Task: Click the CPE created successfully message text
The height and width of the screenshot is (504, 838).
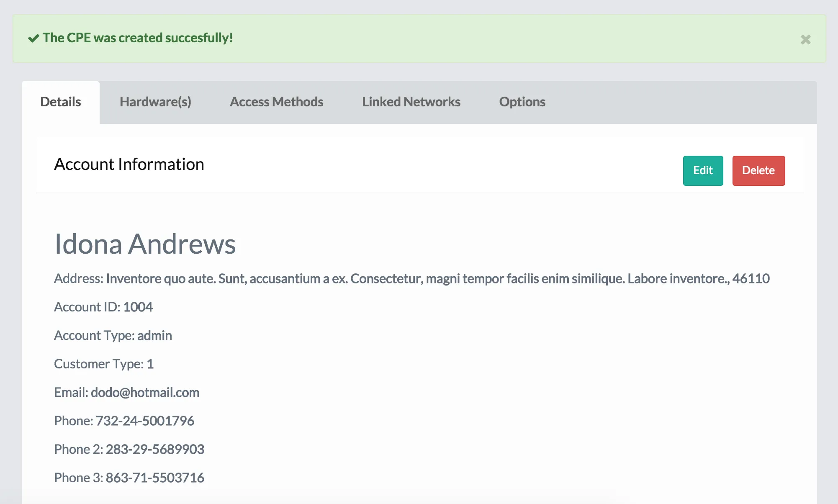Action: [x=138, y=38]
